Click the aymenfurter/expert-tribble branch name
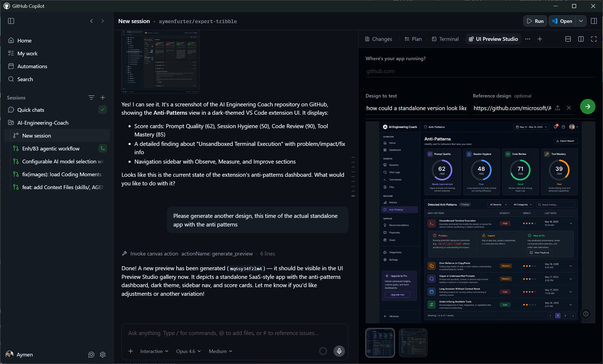Screen dimensions: 603x364 coord(198,21)
